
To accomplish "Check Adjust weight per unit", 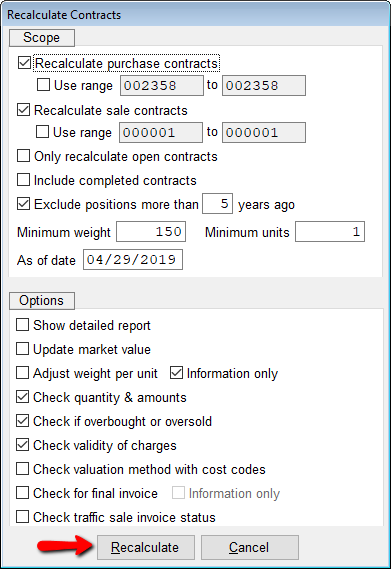I will coord(23,373).
